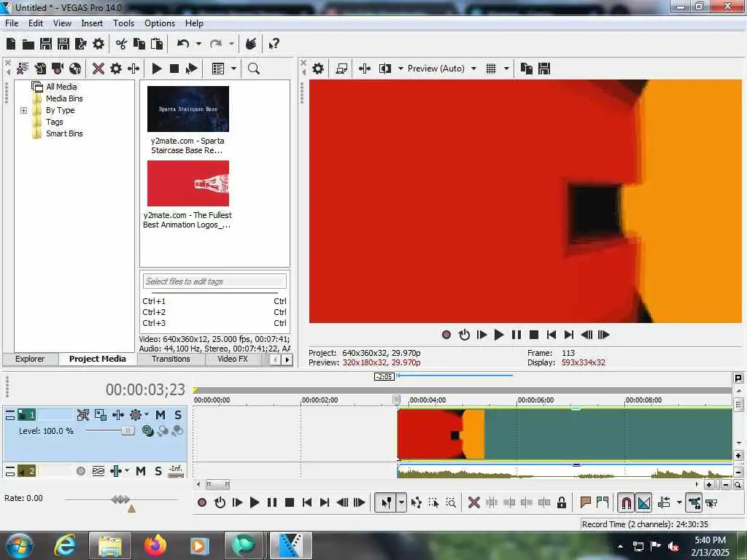Viewport: 747px width, 560px height.
Task: Remove selected media with the red X
Action: (98, 69)
